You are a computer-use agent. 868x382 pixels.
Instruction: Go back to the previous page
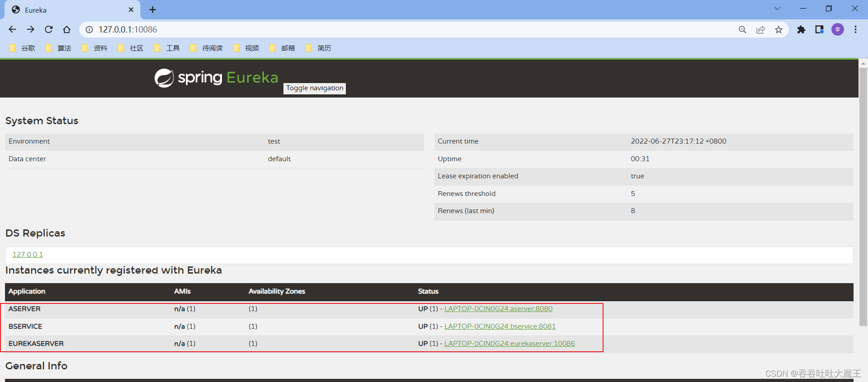12,29
